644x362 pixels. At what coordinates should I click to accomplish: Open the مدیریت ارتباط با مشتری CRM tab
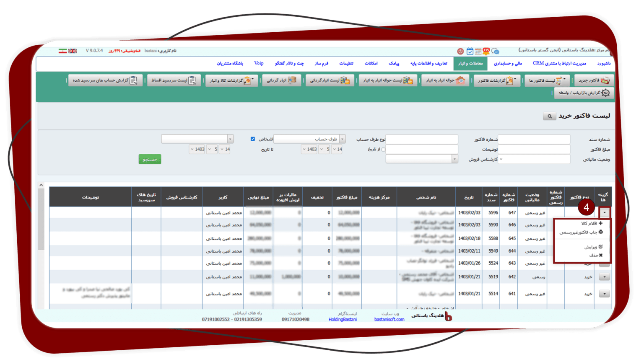pos(559,64)
